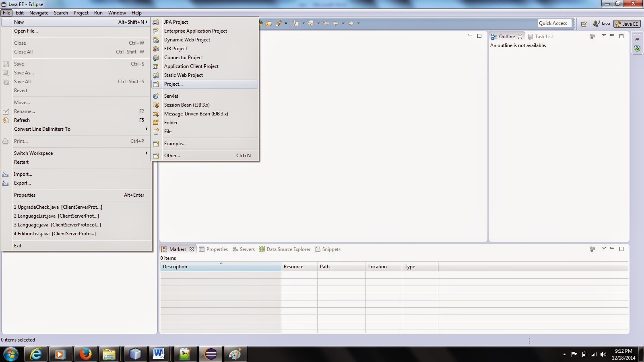This screenshot has width=644, height=362.
Task: Open the Navigate menu in menu bar
Action: pos(39,13)
